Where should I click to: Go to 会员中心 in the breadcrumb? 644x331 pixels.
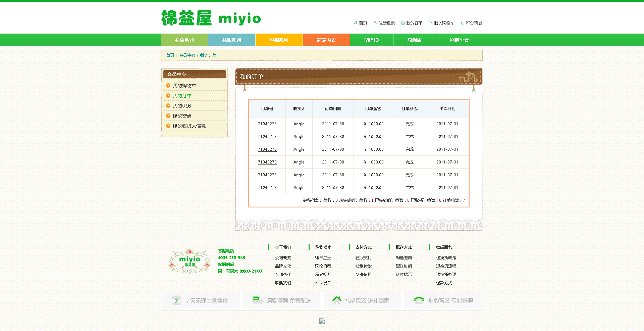[x=187, y=55]
